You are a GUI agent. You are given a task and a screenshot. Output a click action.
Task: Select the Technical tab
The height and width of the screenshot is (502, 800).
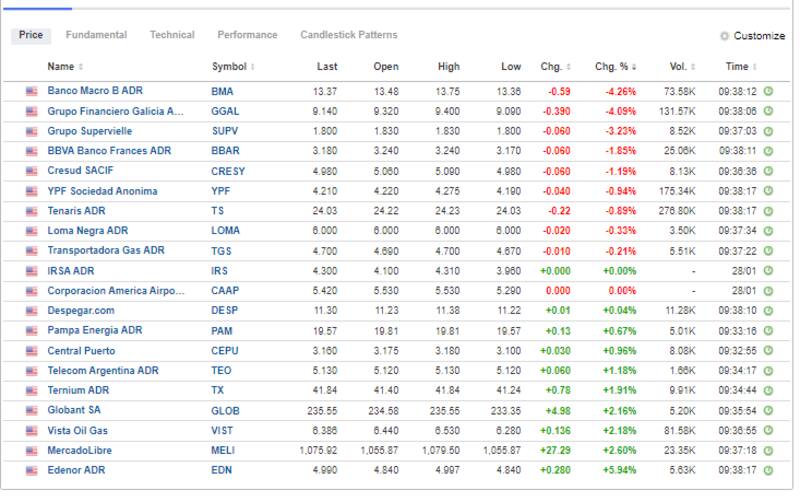(172, 35)
